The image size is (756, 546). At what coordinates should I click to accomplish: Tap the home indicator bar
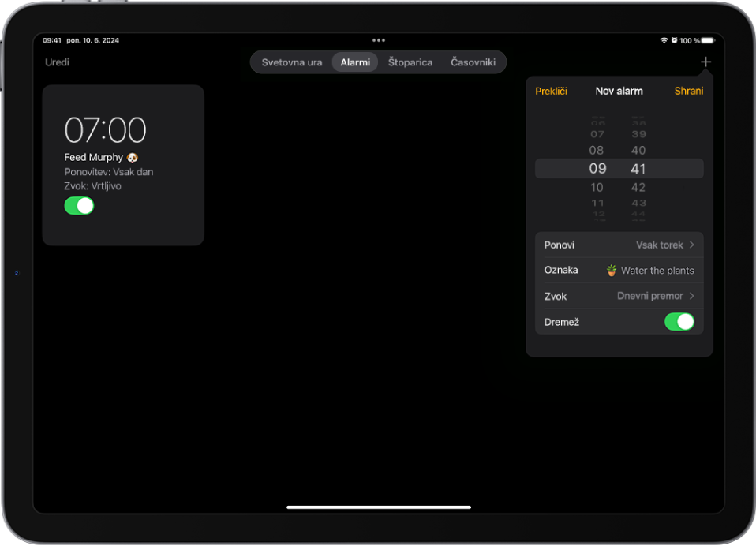379,507
